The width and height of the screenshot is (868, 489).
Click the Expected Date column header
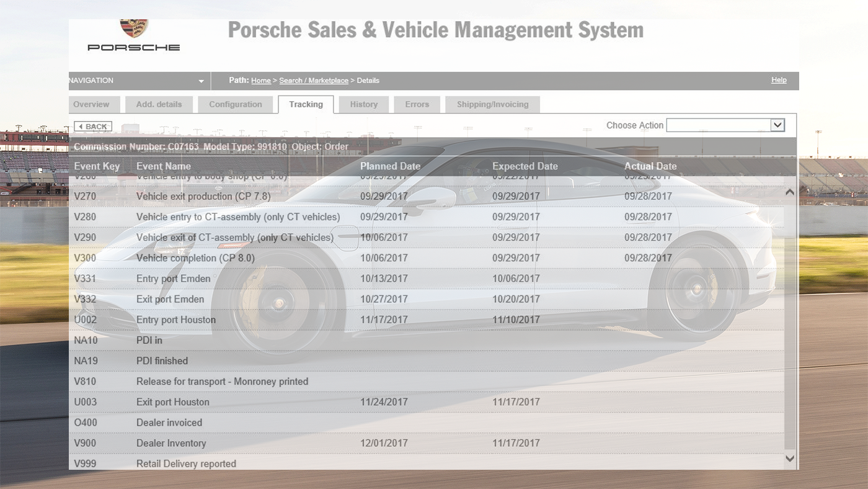pos(525,166)
